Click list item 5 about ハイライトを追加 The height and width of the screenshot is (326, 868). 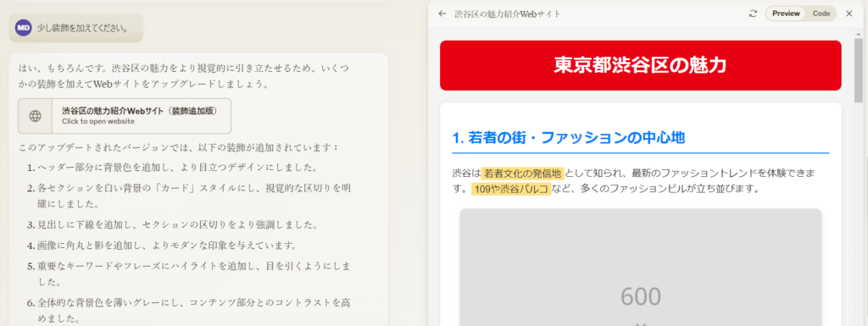click(x=188, y=274)
